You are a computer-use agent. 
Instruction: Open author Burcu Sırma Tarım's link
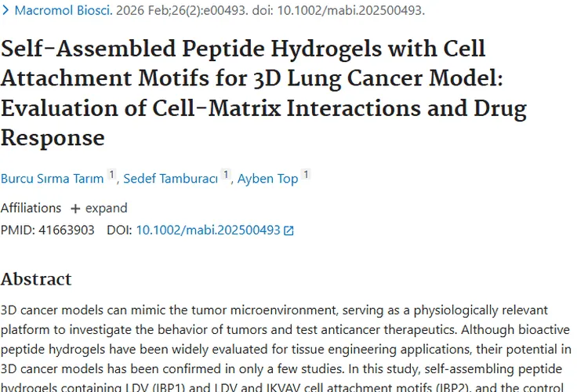[52, 179]
